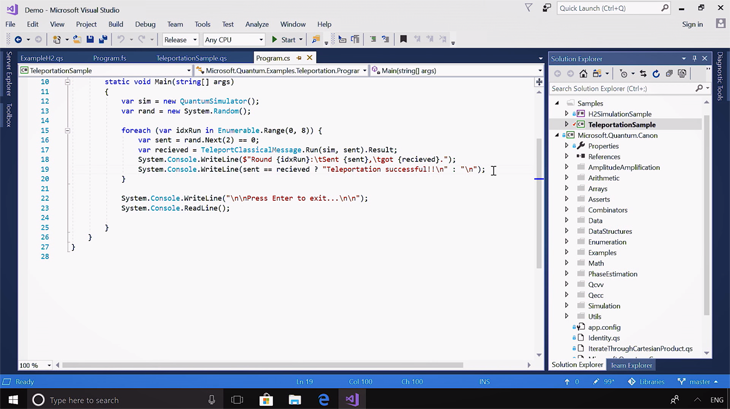
Task: Click the pin icon on Program.cs tab
Action: click(299, 58)
